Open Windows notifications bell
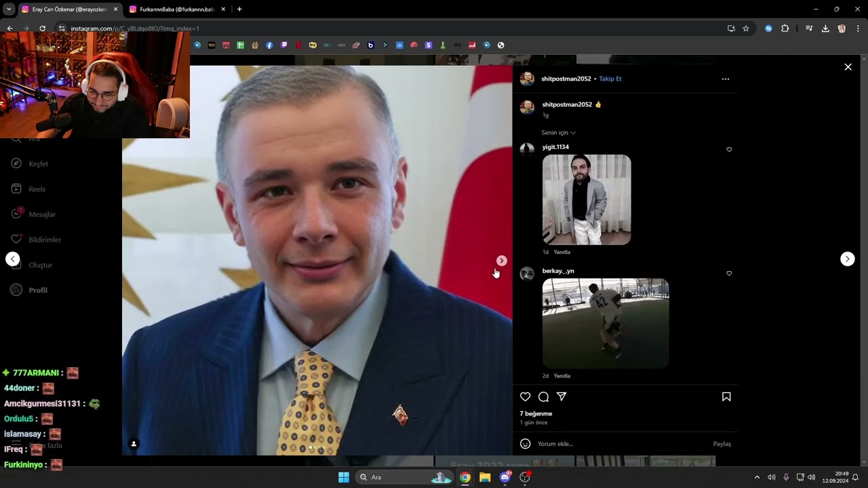Viewport: 868px width, 488px height. point(856,477)
